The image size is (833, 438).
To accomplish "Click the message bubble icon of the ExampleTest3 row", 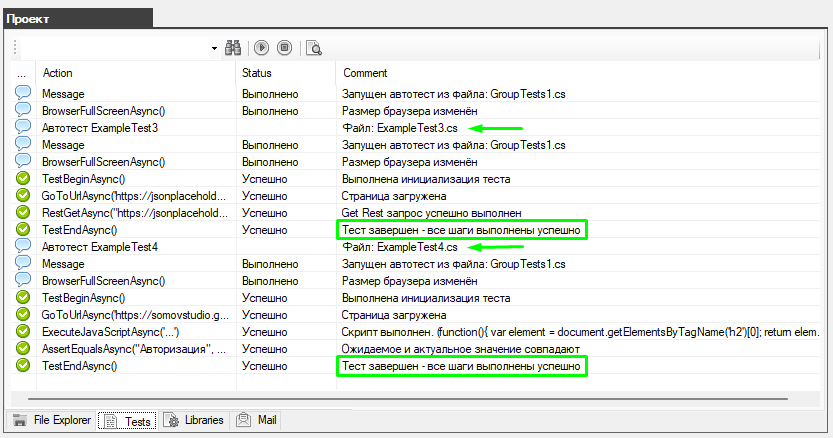I will [23, 127].
